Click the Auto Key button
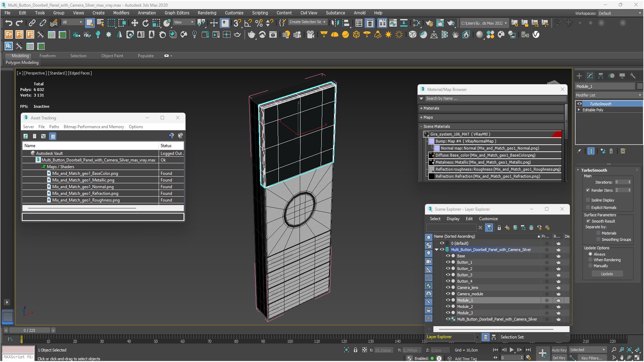Image resolution: width=644 pixels, height=362 pixels. [559, 350]
